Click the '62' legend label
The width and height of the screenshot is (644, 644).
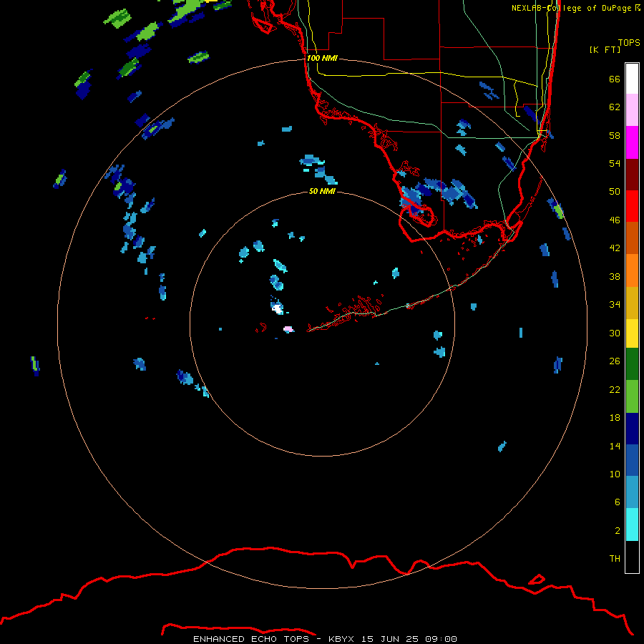(615, 107)
